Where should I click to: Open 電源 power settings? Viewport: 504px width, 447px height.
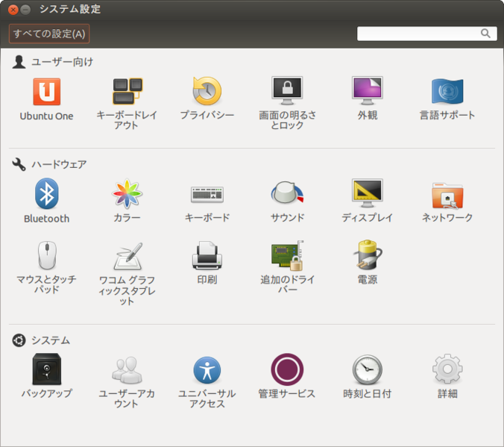click(x=367, y=257)
